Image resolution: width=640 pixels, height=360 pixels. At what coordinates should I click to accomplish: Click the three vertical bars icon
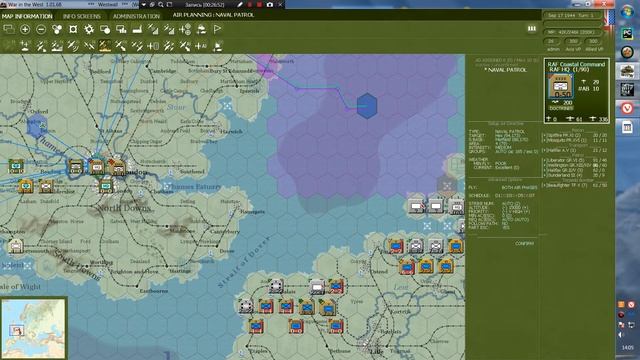pyautogui.click(x=531, y=29)
